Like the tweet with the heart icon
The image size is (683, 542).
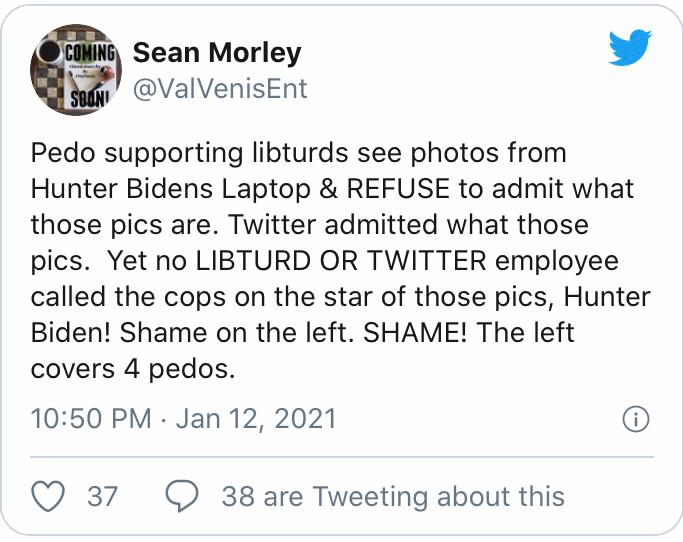(48, 496)
